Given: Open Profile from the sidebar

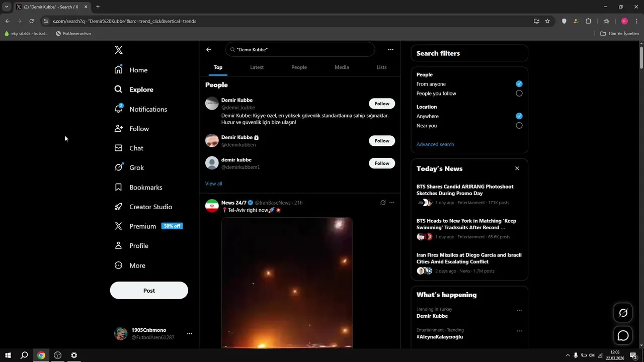Looking at the screenshot, I should [131, 246].
